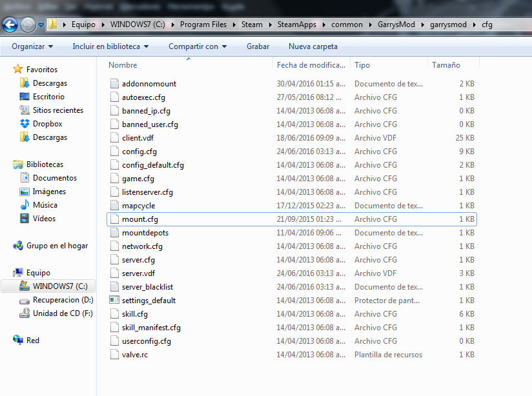Go to the common folder breadcrumb
Screen dimensions: 532x396
pyautogui.click(x=347, y=25)
